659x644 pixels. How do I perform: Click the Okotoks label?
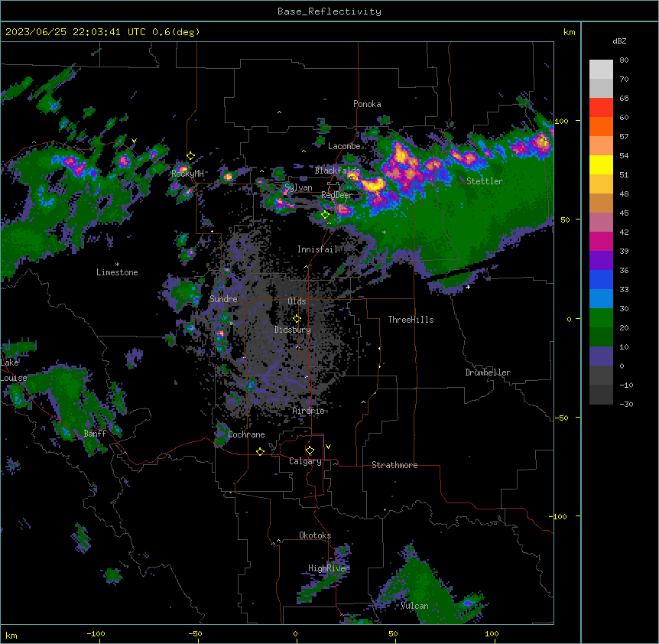(x=315, y=535)
